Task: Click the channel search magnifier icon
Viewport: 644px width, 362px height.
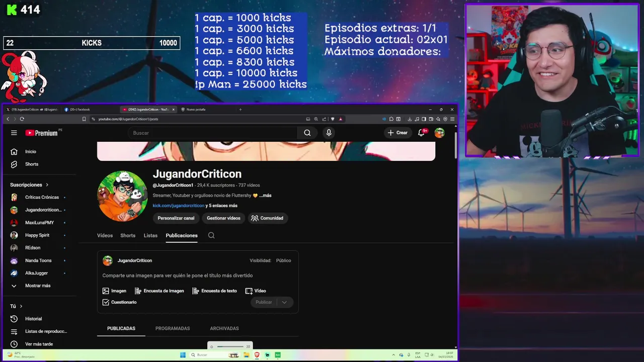Action: (211, 235)
